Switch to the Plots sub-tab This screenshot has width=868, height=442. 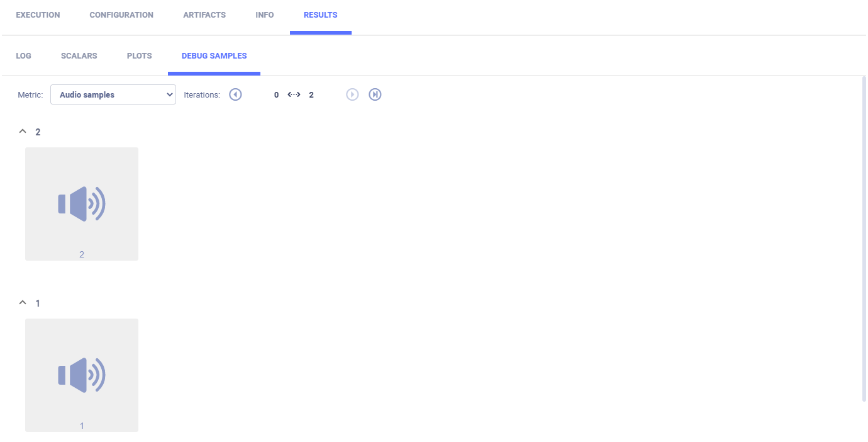tap(139, 56)
